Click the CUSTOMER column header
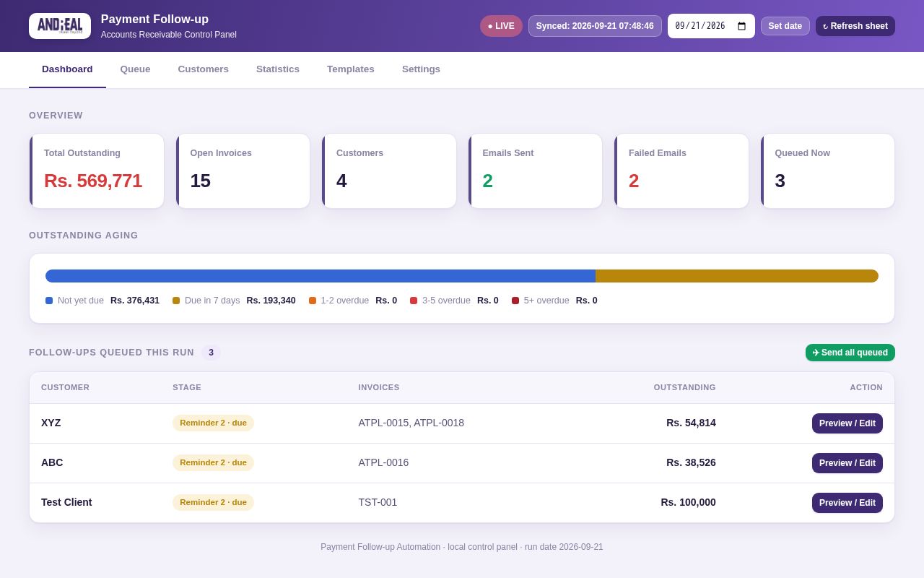This screenshot has width=924, height=578. (65, 387)
